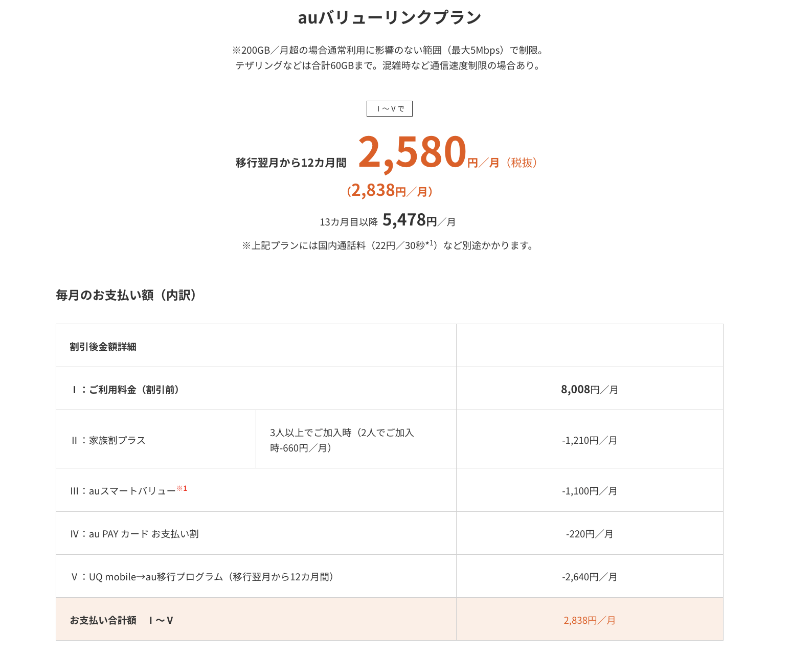Click the -2,640円／月 discount amount
The image size is (812, 655).
point(590,577)
